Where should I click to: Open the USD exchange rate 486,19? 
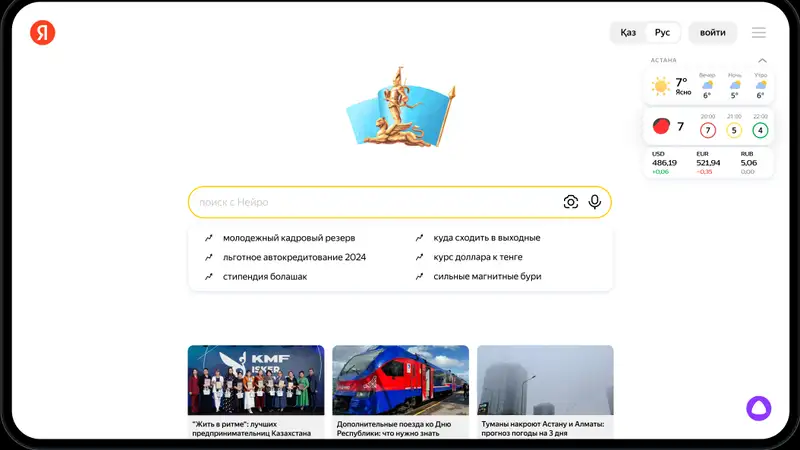click(x=664, y=163)
